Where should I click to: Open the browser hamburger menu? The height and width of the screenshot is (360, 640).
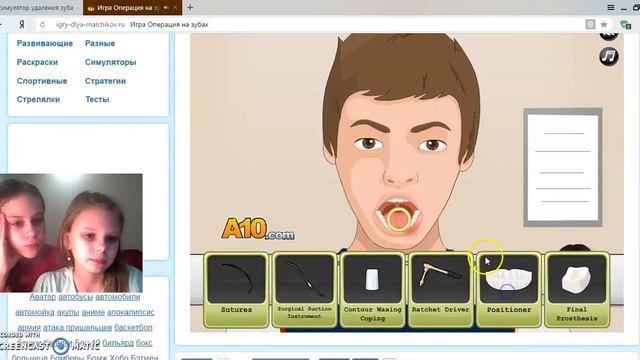point(611,8)
